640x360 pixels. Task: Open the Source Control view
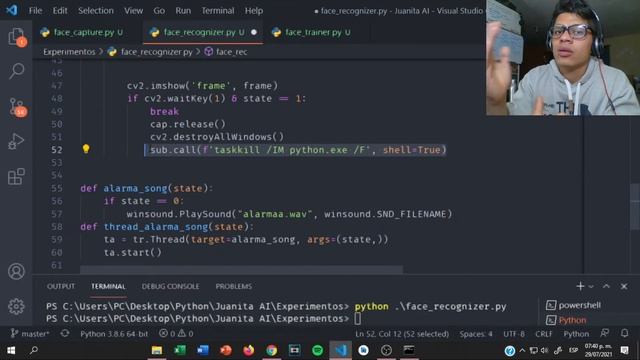(x=17, y=107)
